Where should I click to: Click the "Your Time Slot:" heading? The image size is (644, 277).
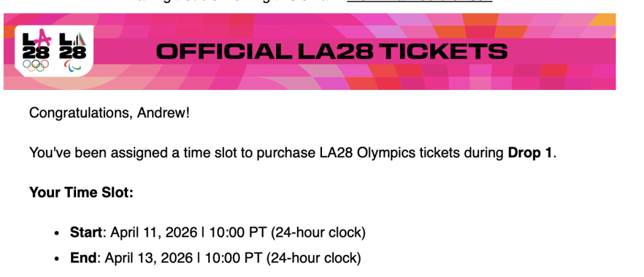[81, 192]
